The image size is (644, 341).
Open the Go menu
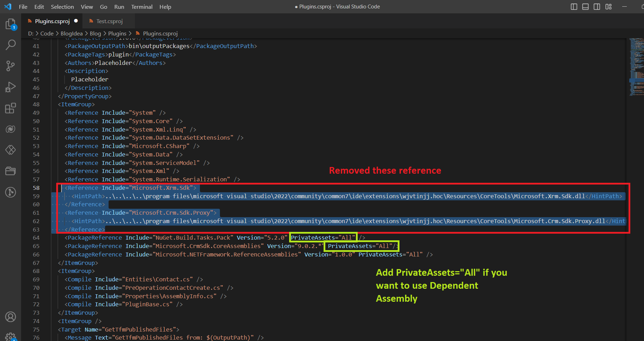pos(104,7)
